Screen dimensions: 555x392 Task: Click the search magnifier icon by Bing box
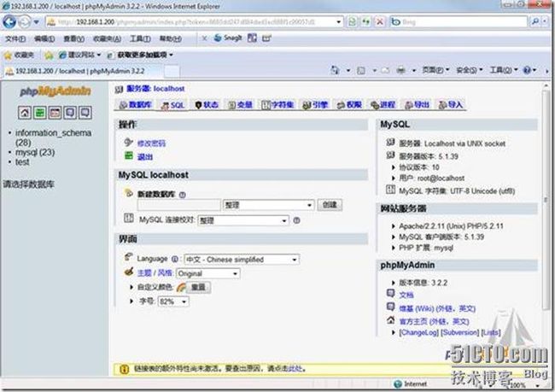coord(535,22)
